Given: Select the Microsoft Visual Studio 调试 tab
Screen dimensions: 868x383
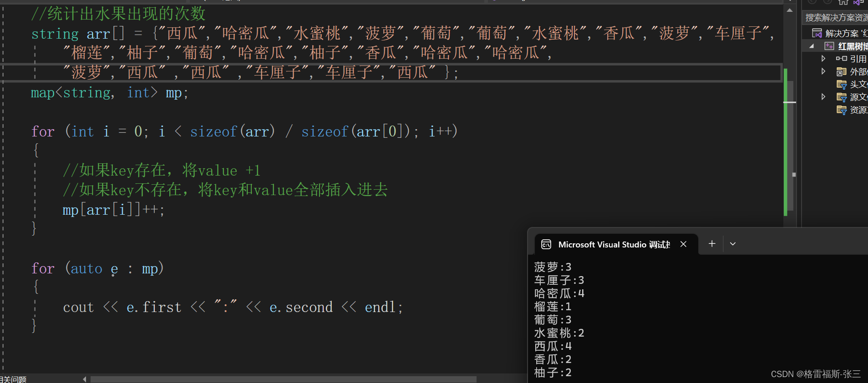Looking at the screenshot, I should point(617,244).
